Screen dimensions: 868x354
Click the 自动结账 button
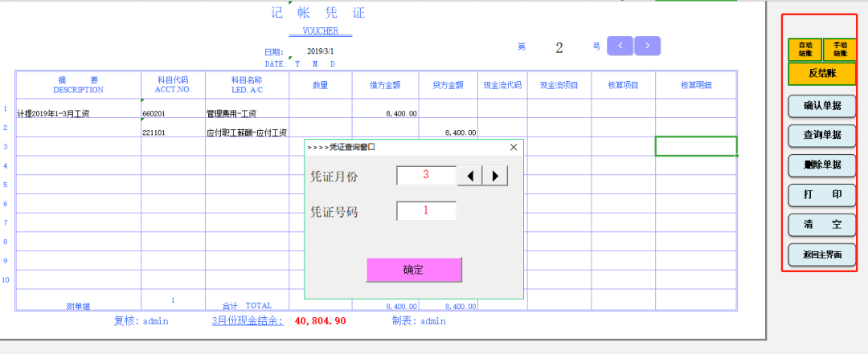pyautogui.click(x=805, y=50)
